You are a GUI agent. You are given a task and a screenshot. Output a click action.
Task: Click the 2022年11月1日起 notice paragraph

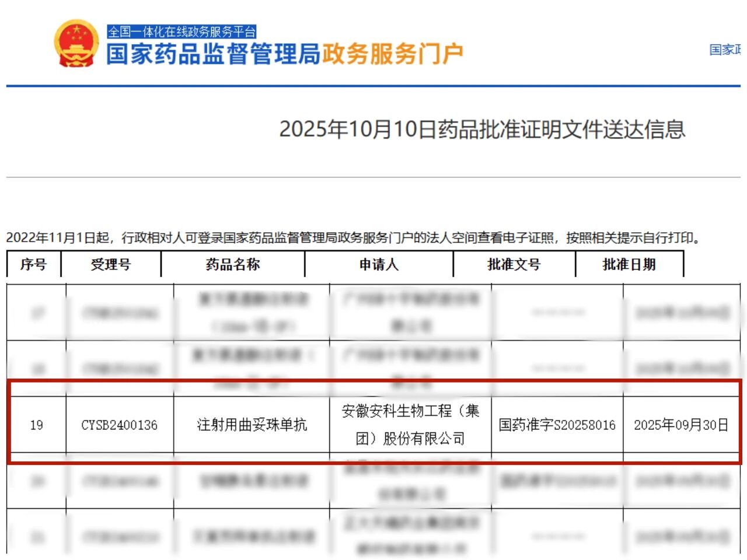point(352,238)
